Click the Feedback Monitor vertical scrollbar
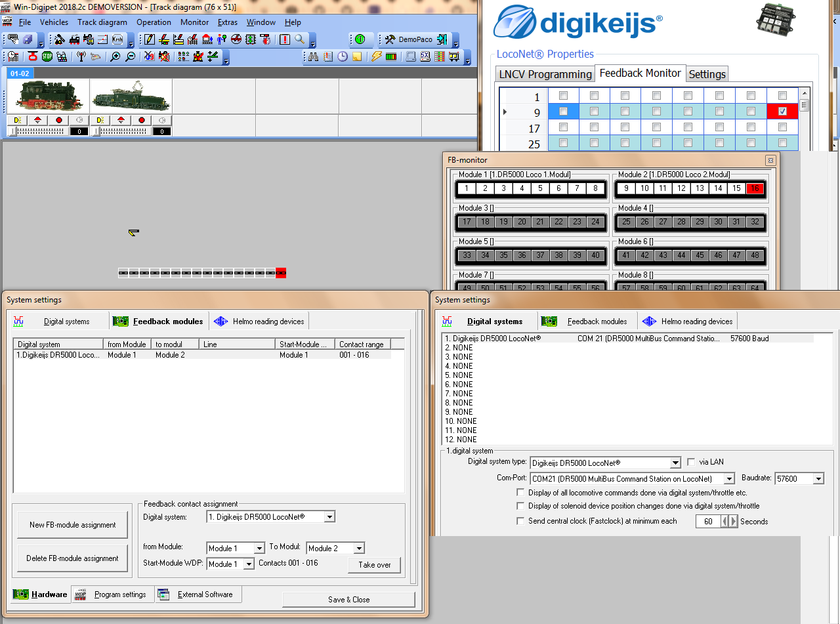Image resolution: width=840 pixels, height=624 pixels. [x=804, y=118]
